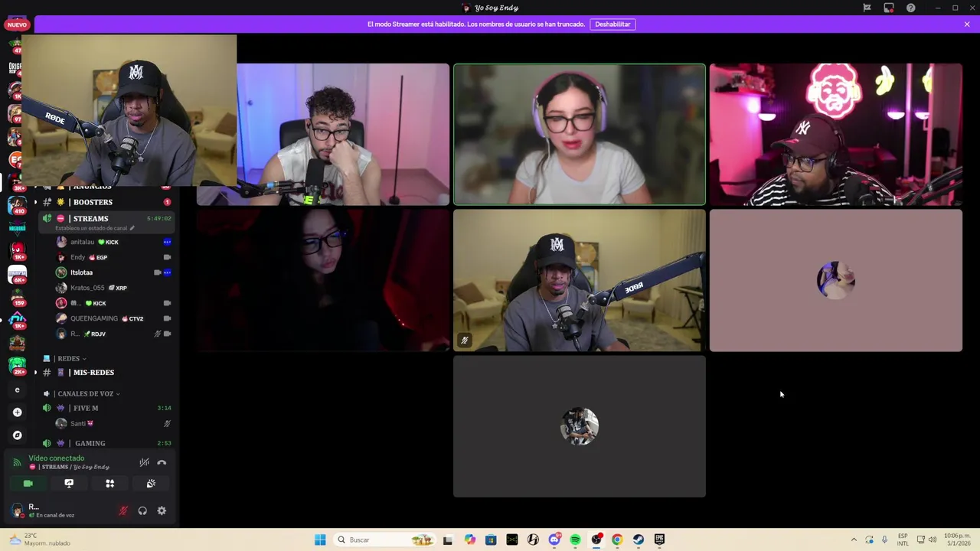The image size is (980, 551).
Task: Open the activities launcher icon
Action: (109, 484)
